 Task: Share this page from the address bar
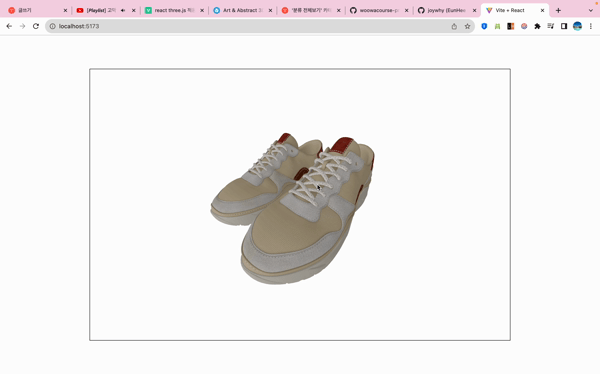click(x=454, y=26)
